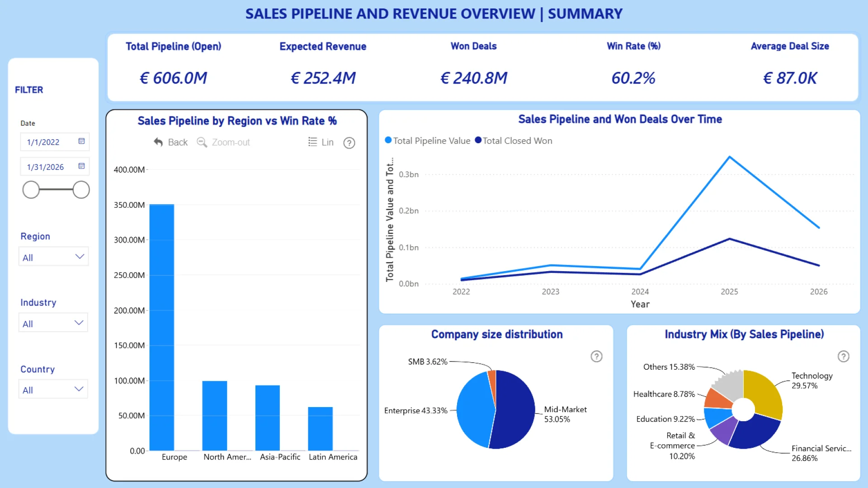
Task: Click the Back arrow icon in region chart
Action: [x=158, y=142]
